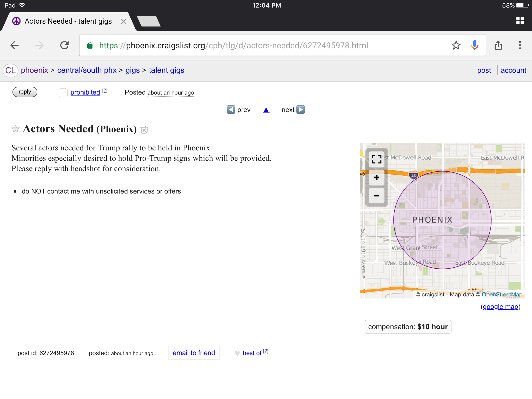
Task: Open the best of link
Action: [252, 353]
